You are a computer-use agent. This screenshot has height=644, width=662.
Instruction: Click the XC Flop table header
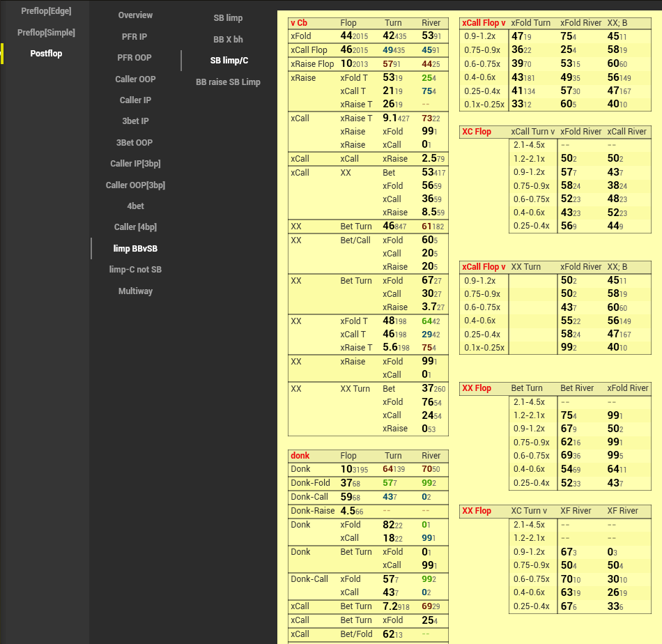click(x=477, y=132)
